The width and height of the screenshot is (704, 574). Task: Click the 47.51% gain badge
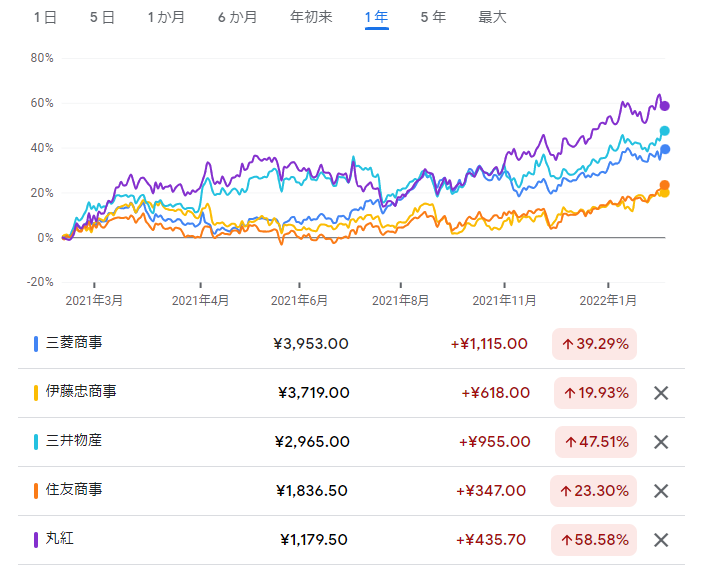pyautogui.click(x=596, y=442)
